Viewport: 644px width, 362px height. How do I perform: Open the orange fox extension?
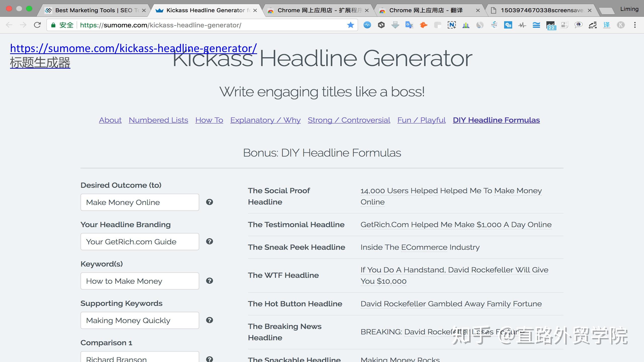pos(423,25)
